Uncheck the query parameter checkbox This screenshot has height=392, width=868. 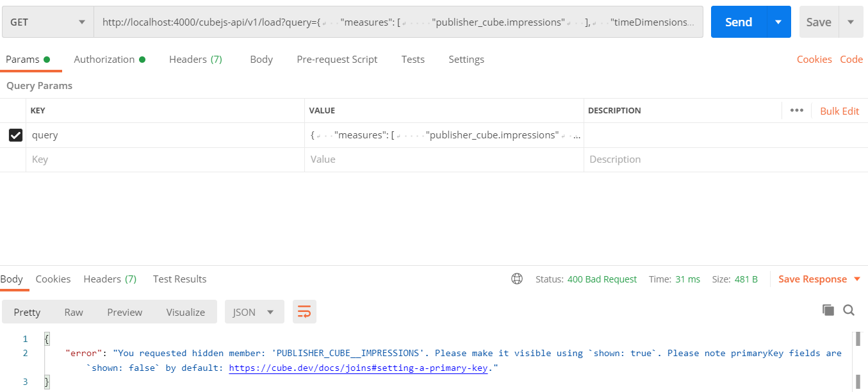pyautogui.click(x=15, y=135)
